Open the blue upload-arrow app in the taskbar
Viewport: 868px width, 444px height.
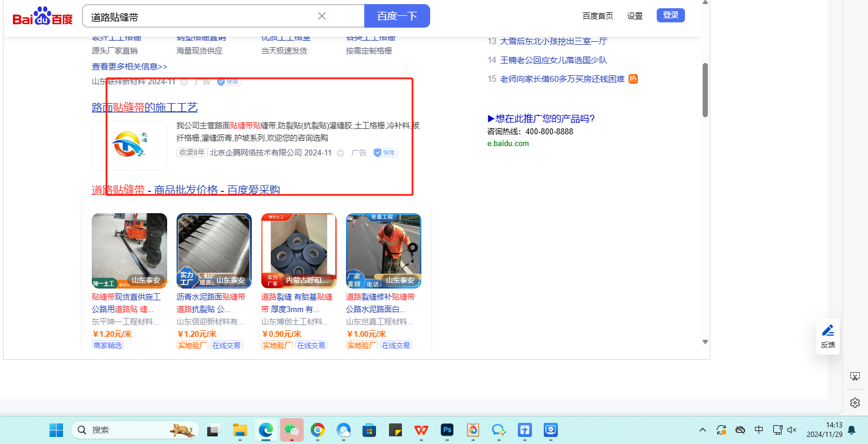525,430
